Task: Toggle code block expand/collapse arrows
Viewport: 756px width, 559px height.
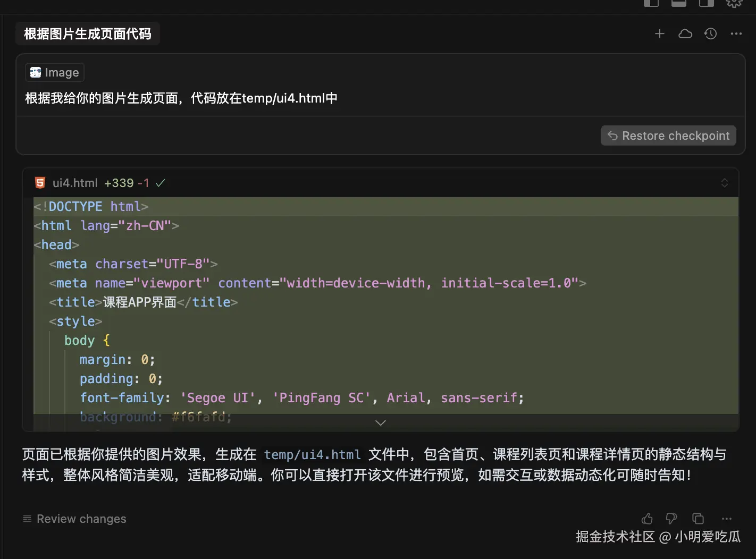Action: click(725, 183)
